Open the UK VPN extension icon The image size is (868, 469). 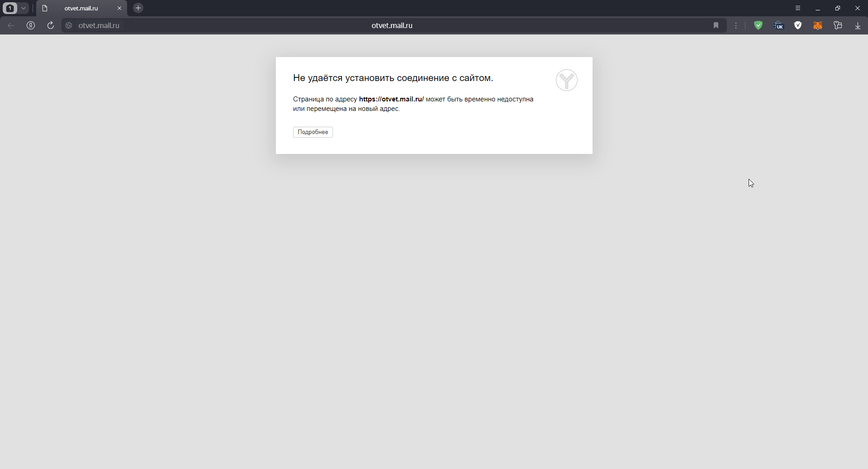pyautogui.click(x=778, y=25)
